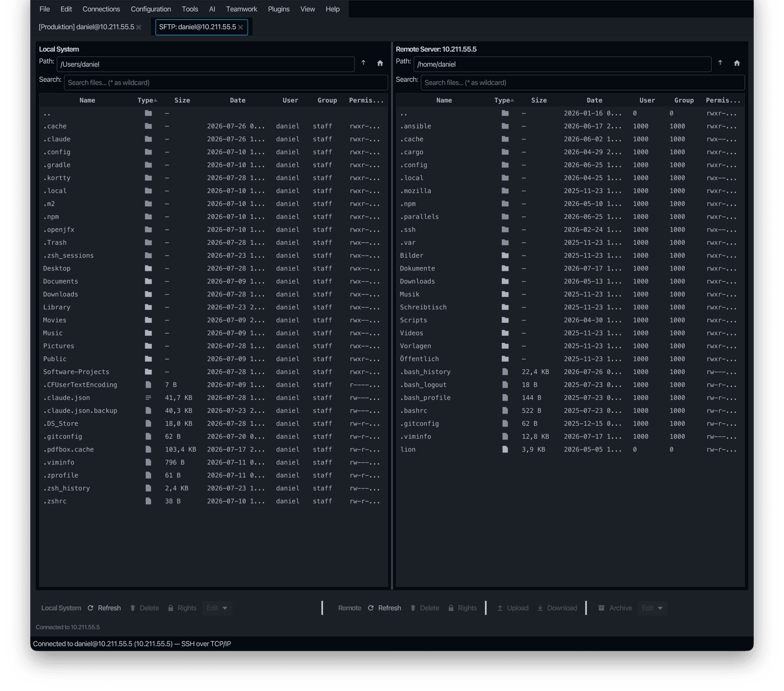Select the local .zsh_history file name
The image size is (784, 691).
[66, 488]
